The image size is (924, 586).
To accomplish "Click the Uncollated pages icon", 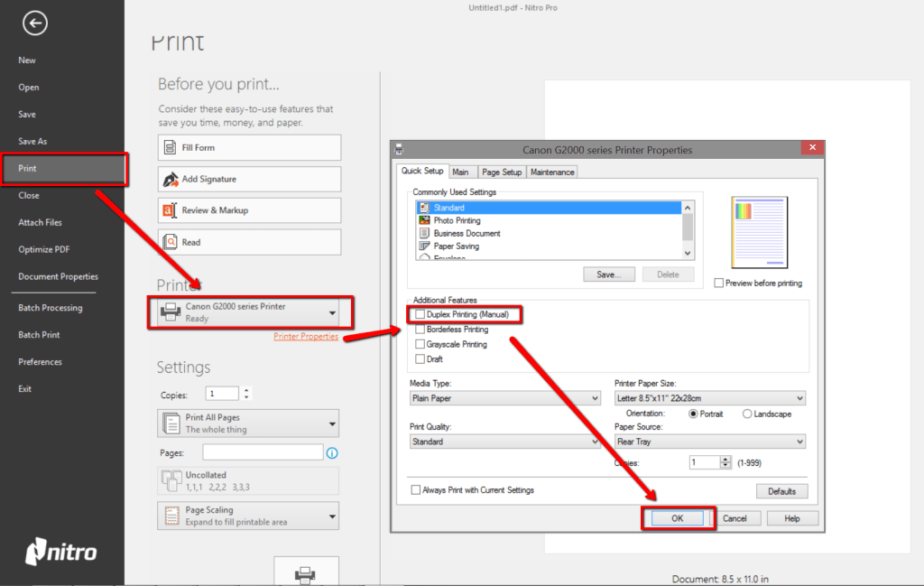I will pos(171,480).
